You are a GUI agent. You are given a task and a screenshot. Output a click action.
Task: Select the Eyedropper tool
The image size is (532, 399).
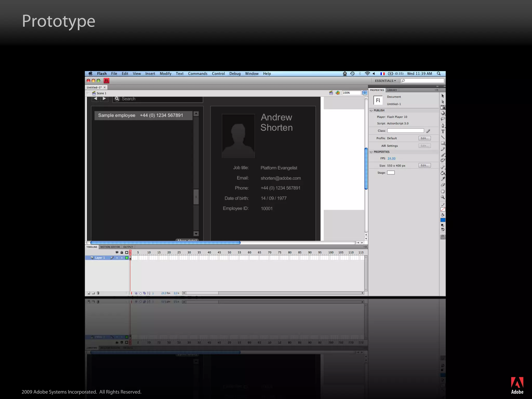pos(443,179)
